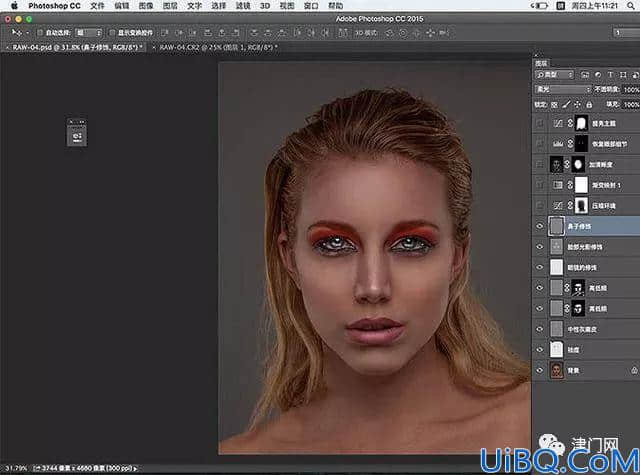This screenshot has width=640, height=475.
Task: Click the curves icon of 压暗环境 layer
Action: 558,205
